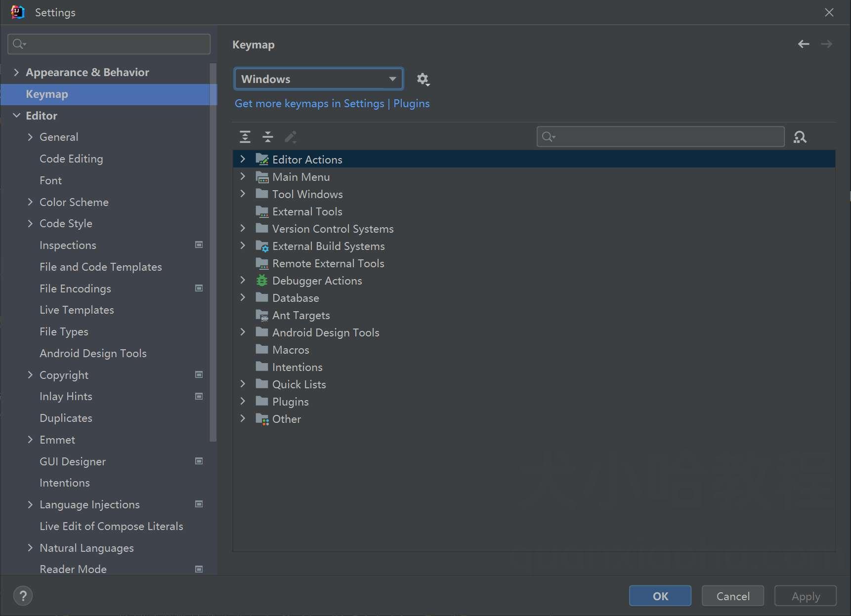Click the pencil Edit Shortcut icon

click(291, 137)
